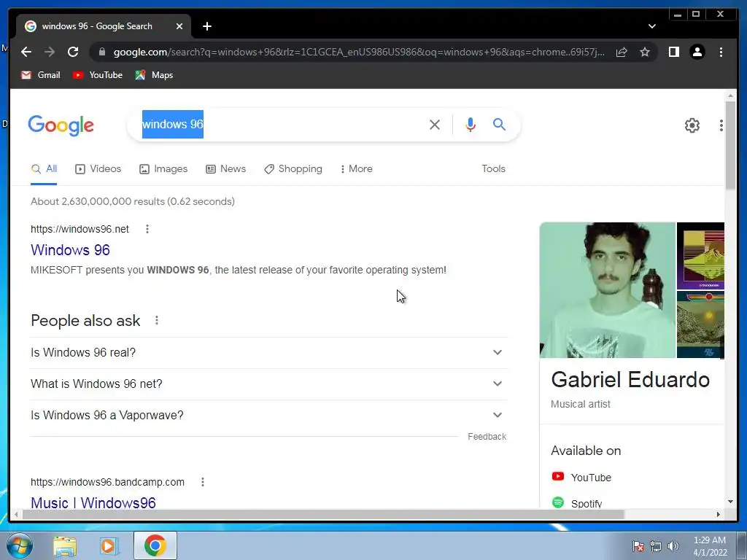Click the vertical scrollbar thumb
Screen dimensions: 747x560
coord(730,145)
